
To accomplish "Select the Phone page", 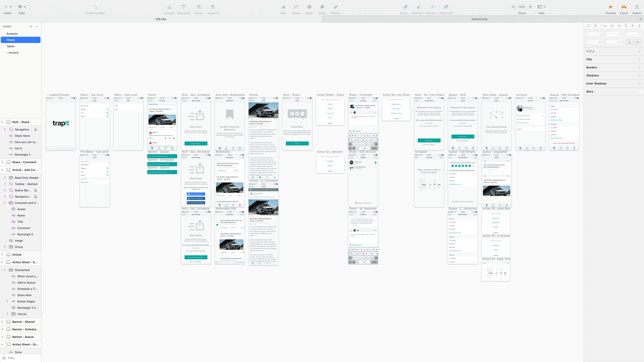I will click(21, 40).
